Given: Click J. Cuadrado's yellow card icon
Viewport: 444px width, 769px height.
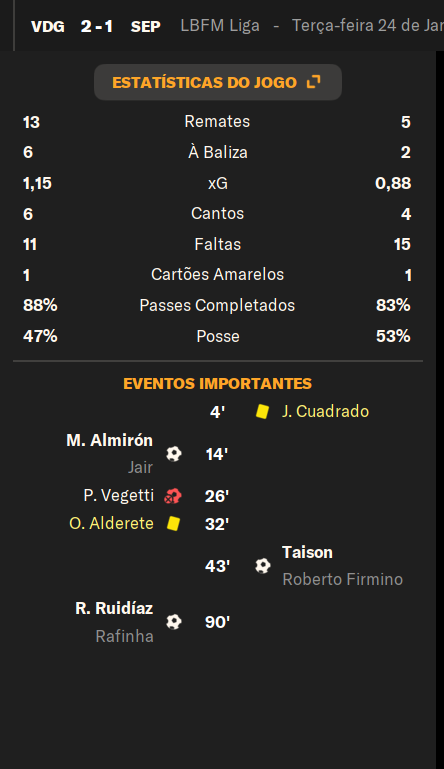Looking at the screenshot, I should pyautogui.click(x=262, y=411).
